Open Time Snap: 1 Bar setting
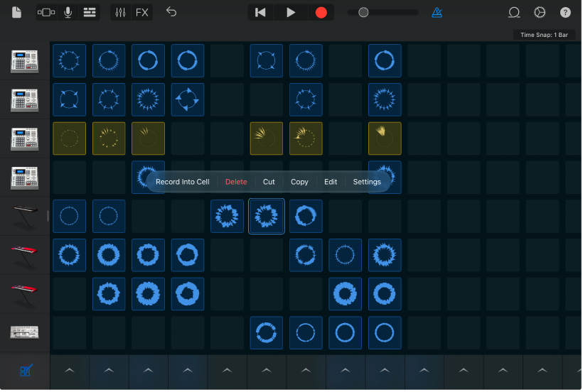 pos(544,35)
